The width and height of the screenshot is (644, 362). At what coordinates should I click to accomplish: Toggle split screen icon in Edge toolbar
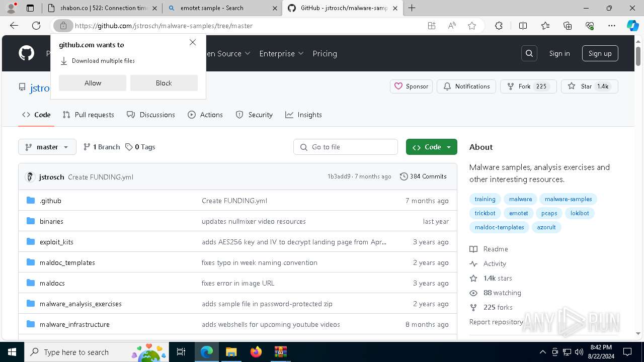point(523,26)
